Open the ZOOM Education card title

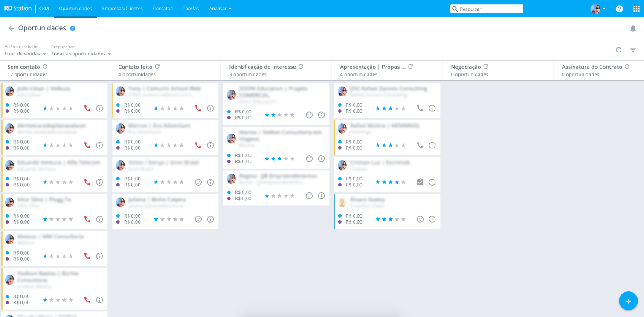tap(273, 92)
